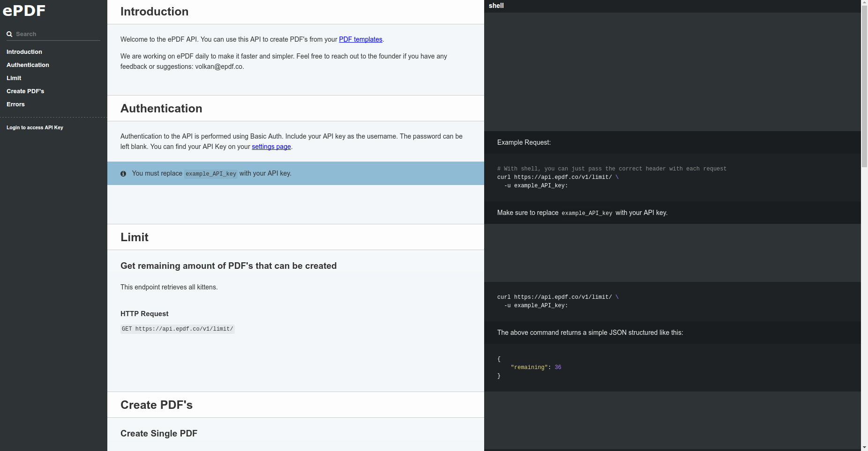Click the info icon in the blue notice
Screen dimensions: 868x451
tap(123, 174)
